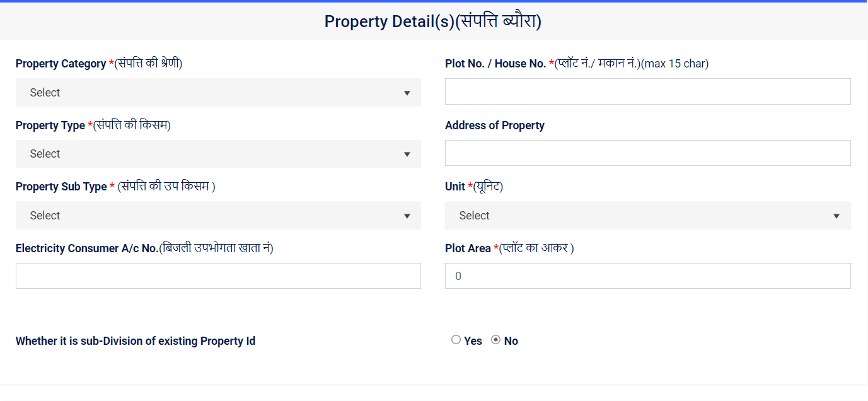The height and width of the screenshot is (401, 868).
Task: Open the Property Category dropdown
Action: [x=217, y=92]
